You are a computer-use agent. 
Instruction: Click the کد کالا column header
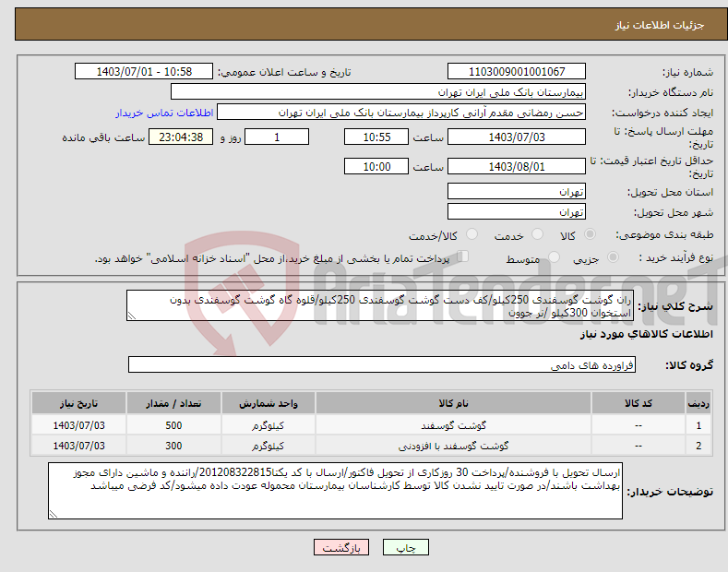[638, 403]
